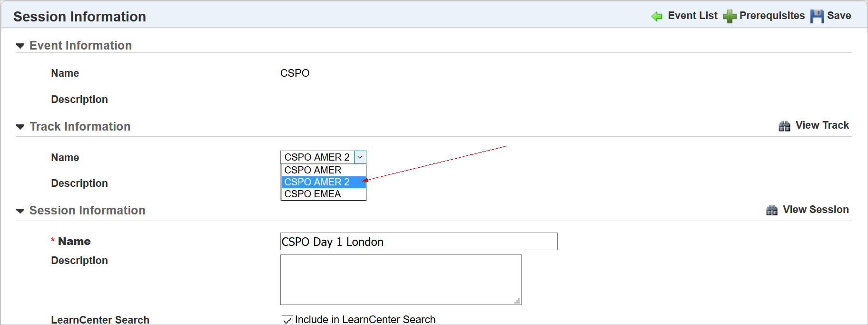Collapse the Session Information section triangle
The image size is (868, 325).
pos(20,211)
